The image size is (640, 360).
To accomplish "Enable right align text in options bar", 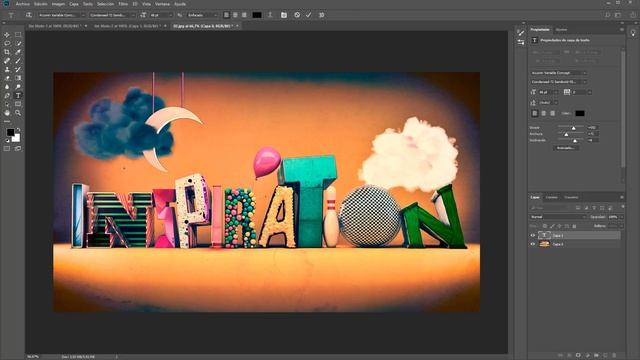I will point(244,15).
